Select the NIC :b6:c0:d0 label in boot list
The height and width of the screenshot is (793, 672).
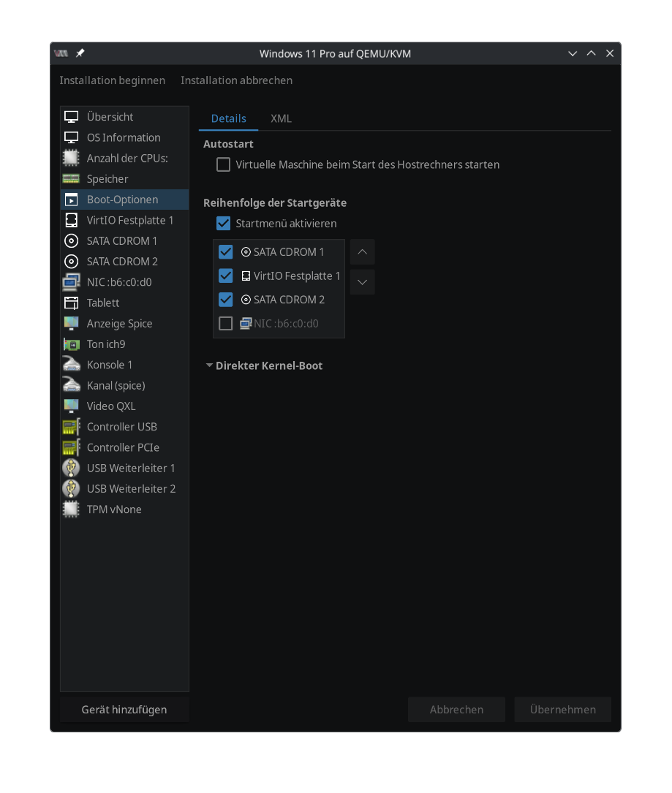tap(286, 323)
